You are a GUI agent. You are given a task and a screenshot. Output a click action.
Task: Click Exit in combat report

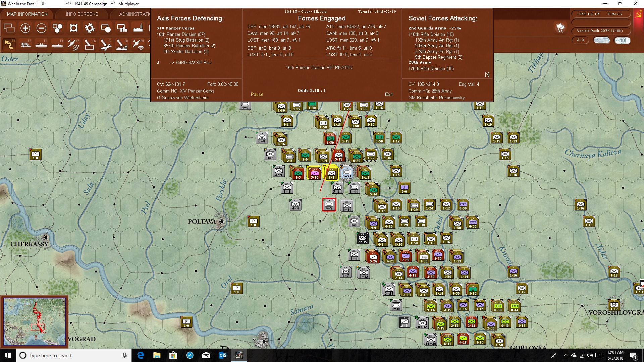[x=389, y=95]
